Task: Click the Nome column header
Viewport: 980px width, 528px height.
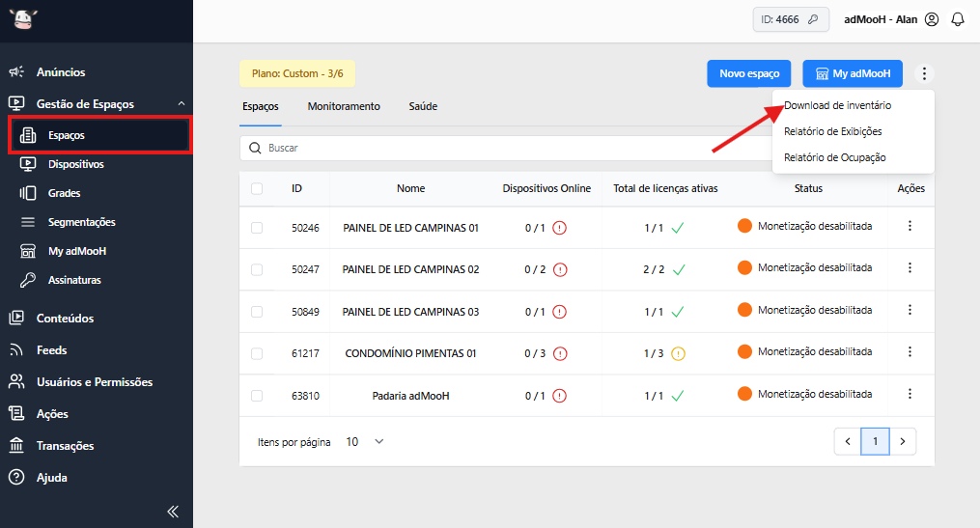Action: coord(410,188)
